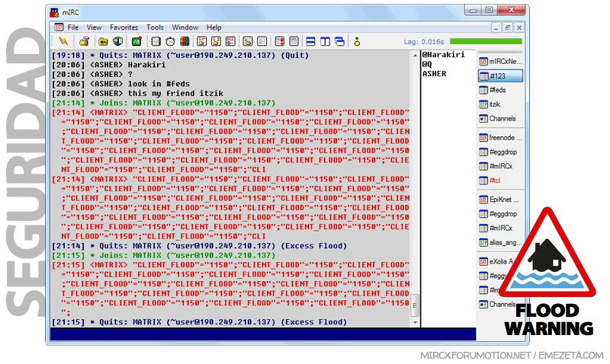The height and width of the screenshot is (364, 610).
Task: Switch to the EpiKnet status window
Action: (x=500, y=200)
